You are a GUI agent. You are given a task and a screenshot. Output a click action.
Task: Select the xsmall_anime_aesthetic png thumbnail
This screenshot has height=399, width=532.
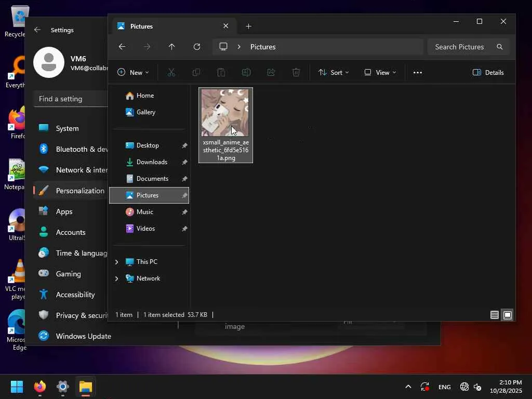(x=225, y=125)
